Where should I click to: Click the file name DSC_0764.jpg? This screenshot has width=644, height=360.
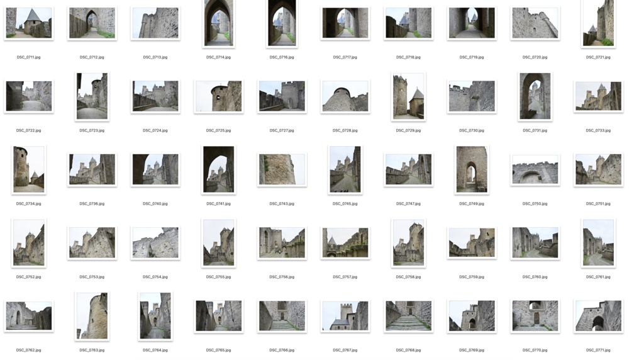coord(155,350)
